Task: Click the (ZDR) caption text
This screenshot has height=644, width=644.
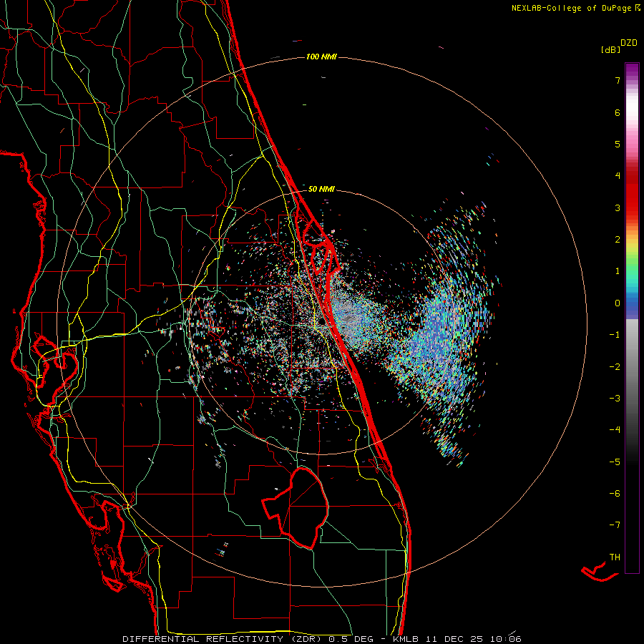Action: [306, 639]
